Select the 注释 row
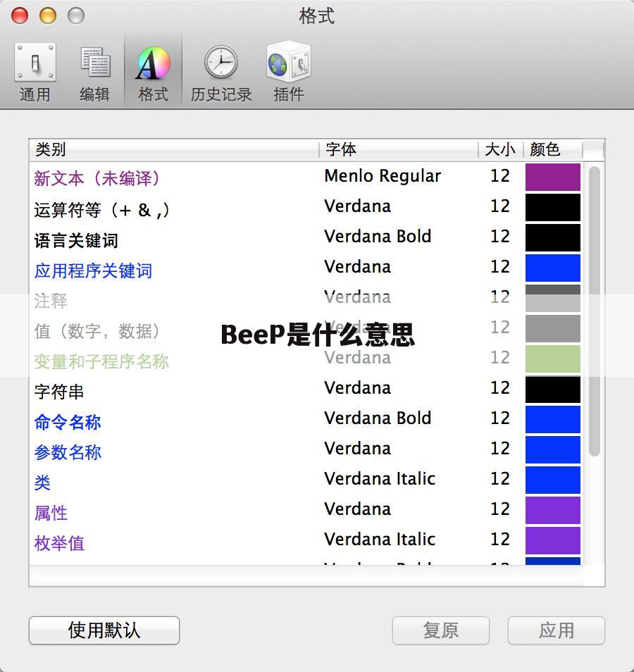The image size is (634, 672). click(306, 299)
